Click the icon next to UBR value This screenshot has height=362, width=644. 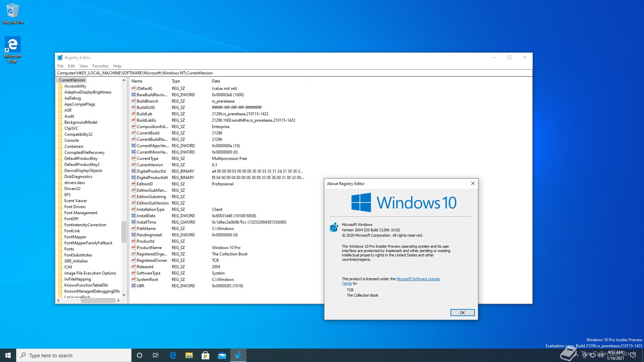pyautogui.click(x=133, y=286)
